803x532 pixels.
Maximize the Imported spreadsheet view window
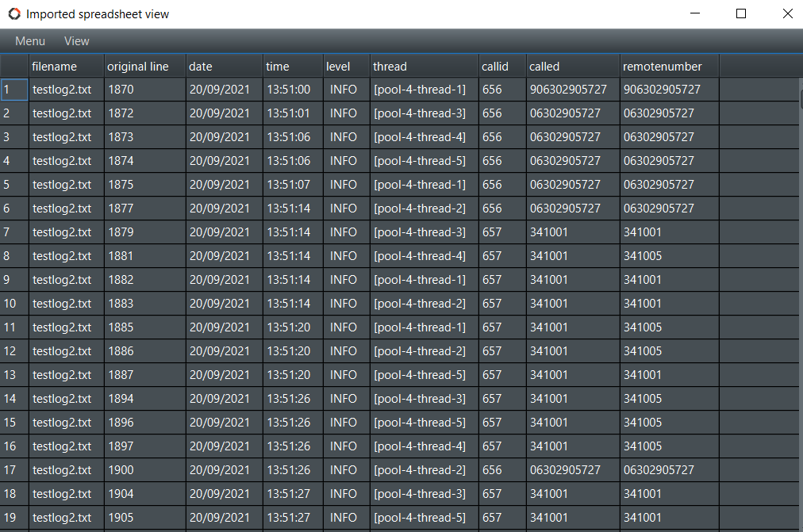(x=741, y=13)
